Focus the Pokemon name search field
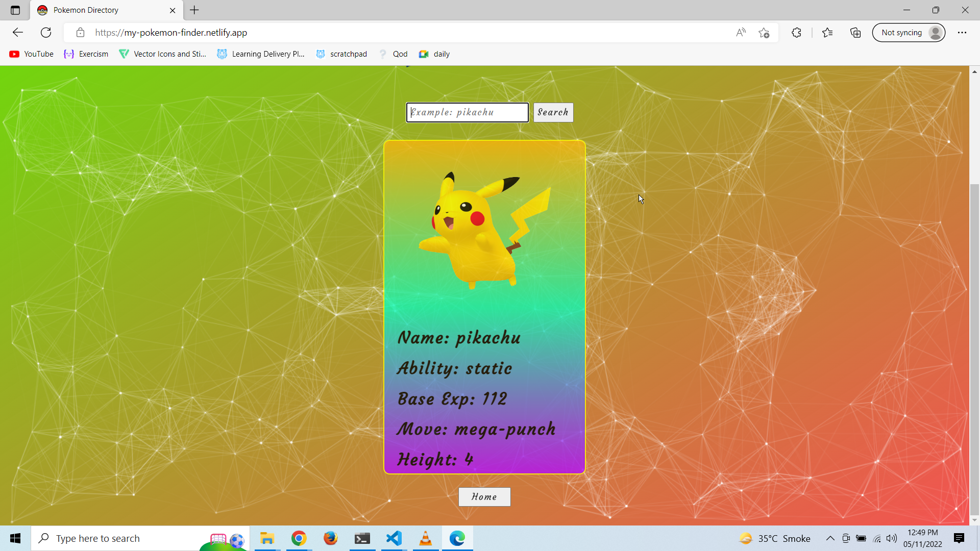980x551 pixels. pyautogui.click(x=467, y=112)
